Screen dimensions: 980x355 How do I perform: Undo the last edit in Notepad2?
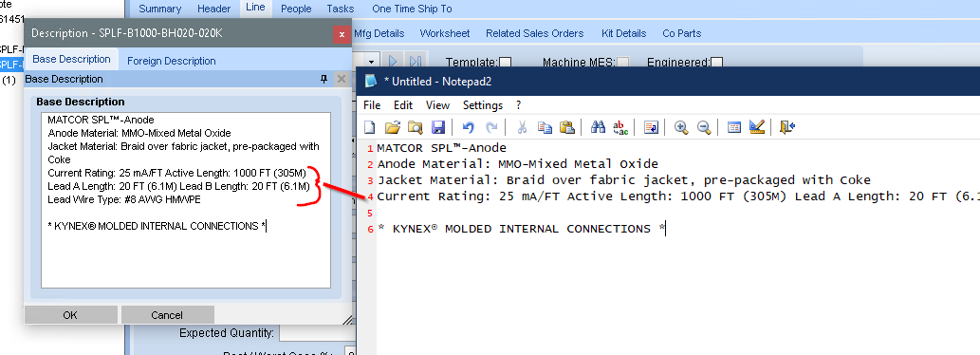[468, 127]
